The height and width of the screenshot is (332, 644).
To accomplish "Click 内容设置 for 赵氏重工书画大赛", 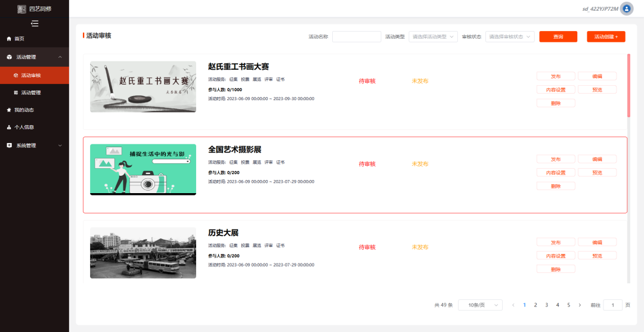I will click(x=556, y=89).
